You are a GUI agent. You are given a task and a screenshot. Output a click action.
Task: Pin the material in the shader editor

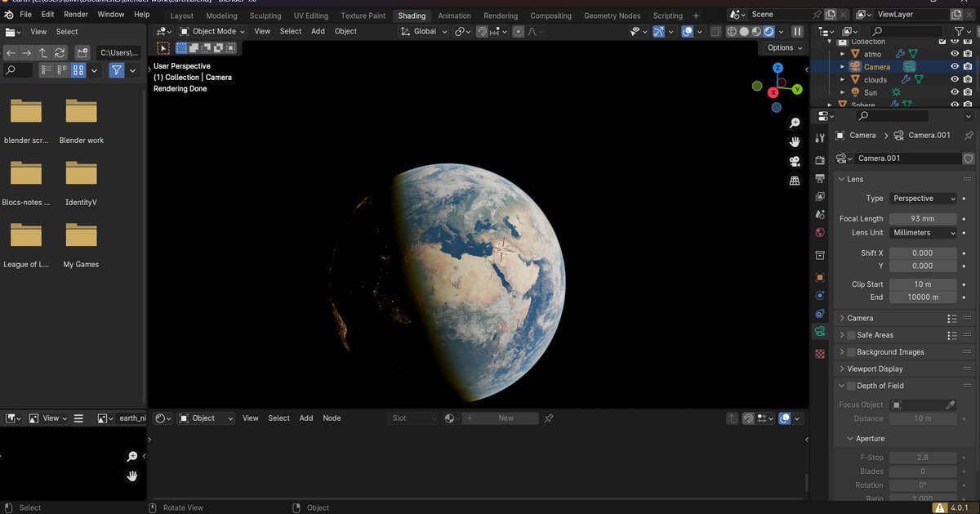click(548, 418)
